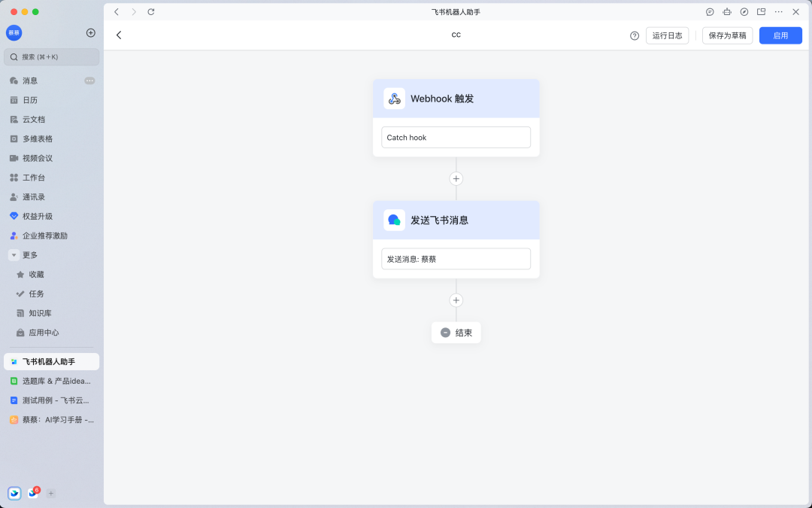Select the 发送飞书消息 node header
This screenshot has height=508, width=812.
456,220
